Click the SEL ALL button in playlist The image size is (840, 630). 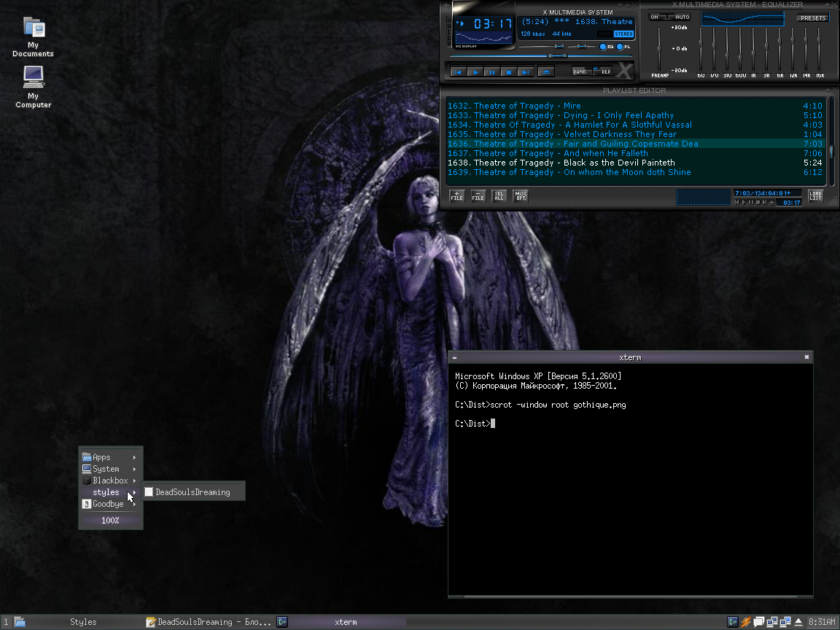pos(499,196)
